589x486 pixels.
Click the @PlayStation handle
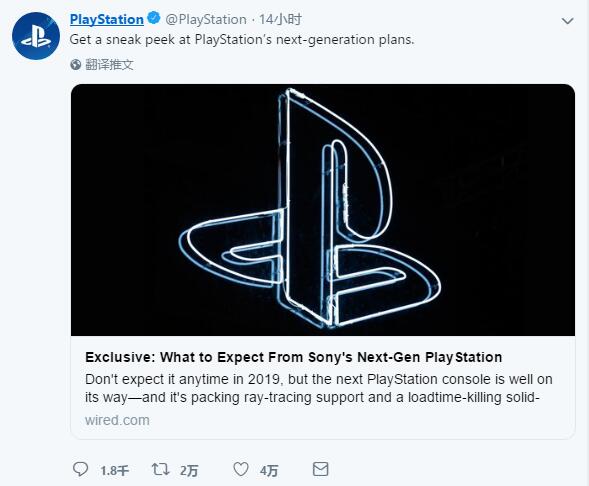206,19
